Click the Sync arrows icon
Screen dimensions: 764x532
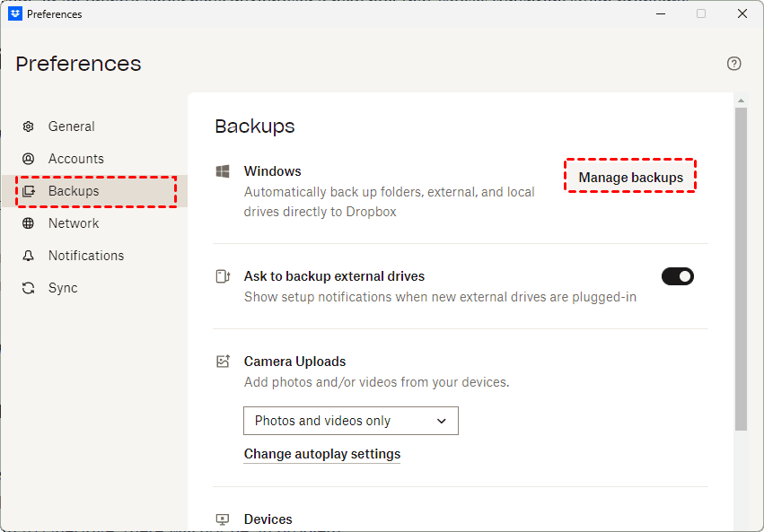point(29,288)
